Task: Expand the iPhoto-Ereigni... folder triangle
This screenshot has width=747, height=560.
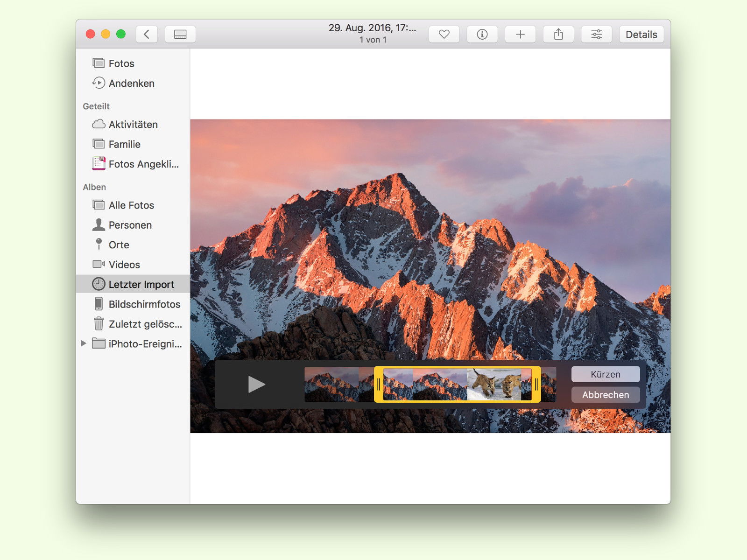Action: coord(84,343)
